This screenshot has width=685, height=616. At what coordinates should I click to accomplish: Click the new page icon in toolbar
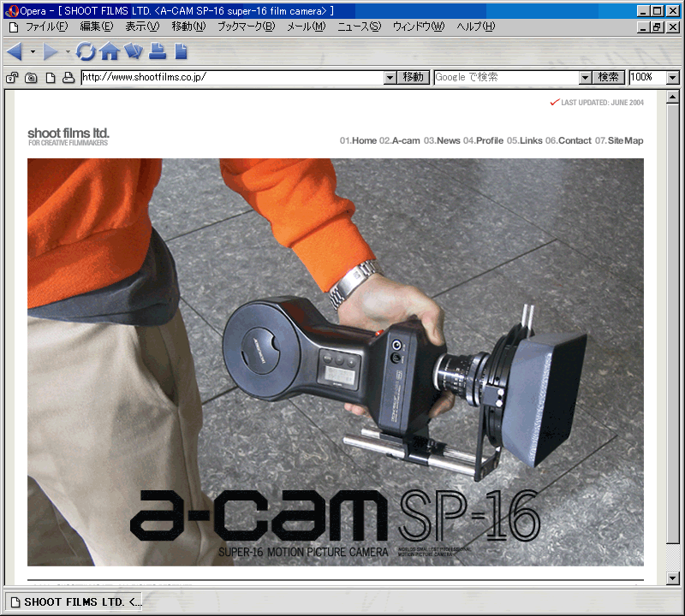tap(181, 51)
